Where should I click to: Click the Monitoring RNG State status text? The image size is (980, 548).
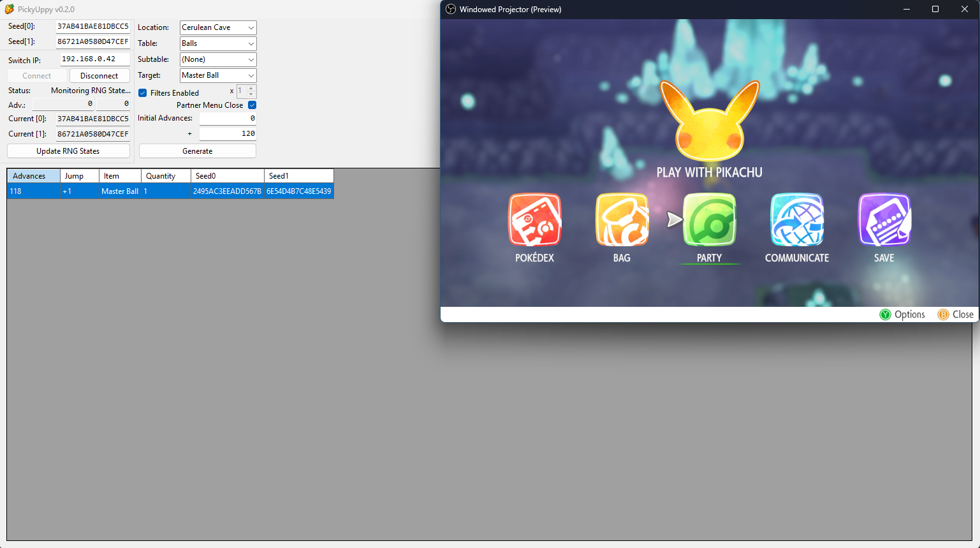91,91
